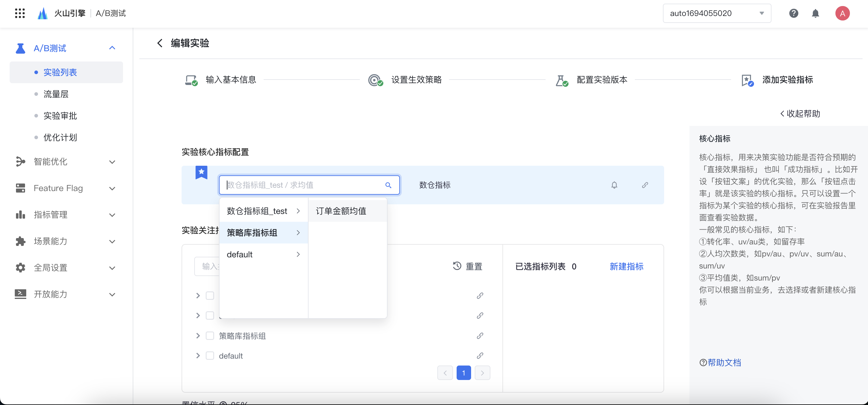
Task: Check the 策略库指标组 checkbox
Action: click(x=210, y=336)
